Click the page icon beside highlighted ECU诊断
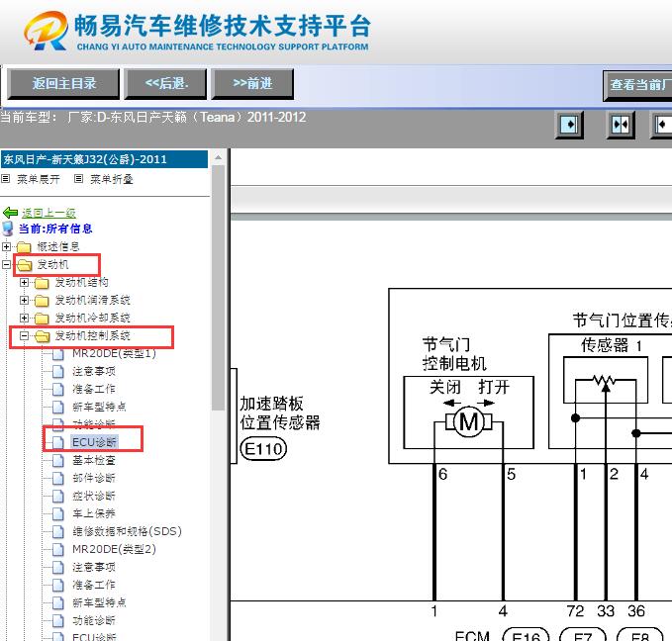 [x=57, y=442]
